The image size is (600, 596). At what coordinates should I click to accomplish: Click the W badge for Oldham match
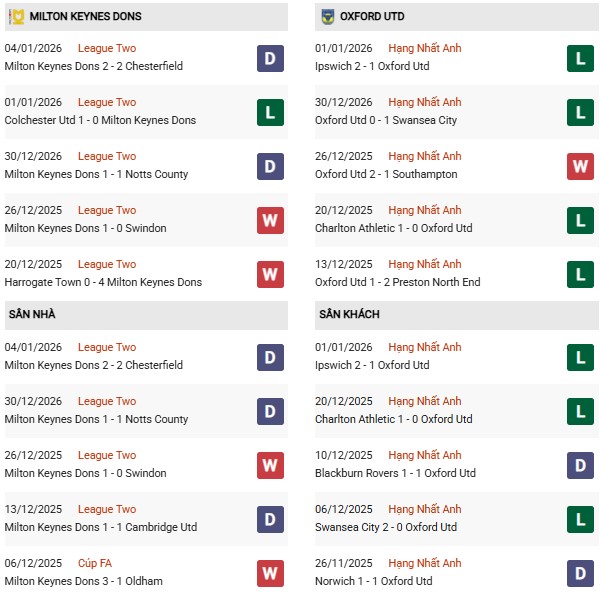[270, 572]
